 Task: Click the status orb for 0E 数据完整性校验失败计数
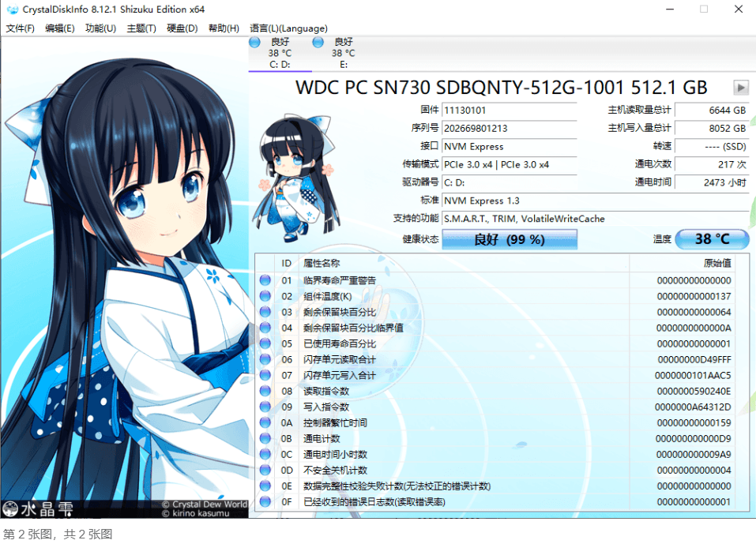(265, 486)
